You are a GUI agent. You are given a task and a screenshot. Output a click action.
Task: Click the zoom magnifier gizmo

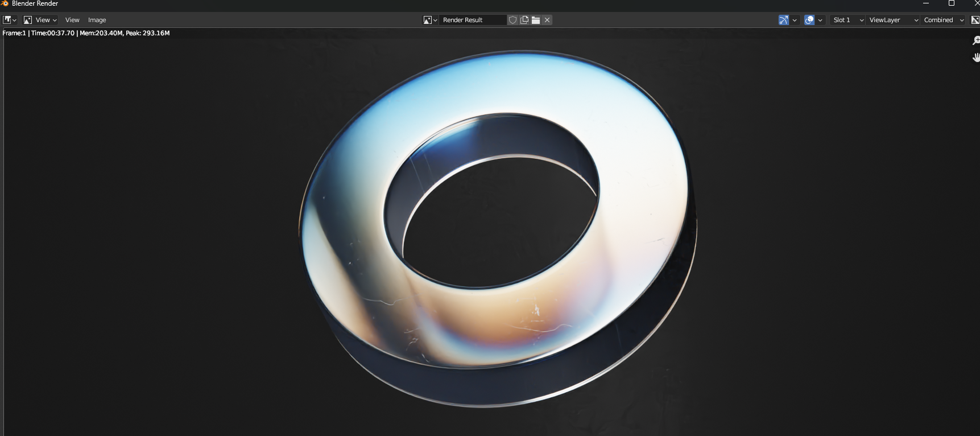pos(976,40)
